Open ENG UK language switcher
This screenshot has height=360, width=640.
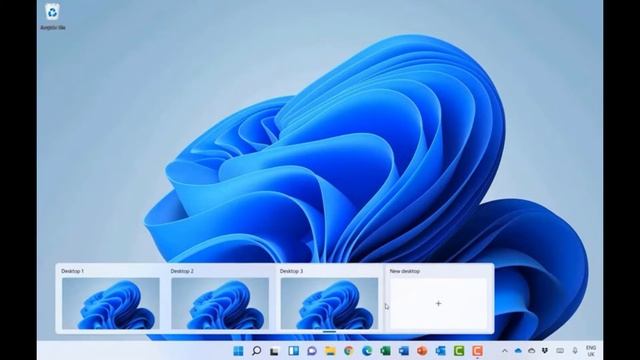(x=591, y=351)
